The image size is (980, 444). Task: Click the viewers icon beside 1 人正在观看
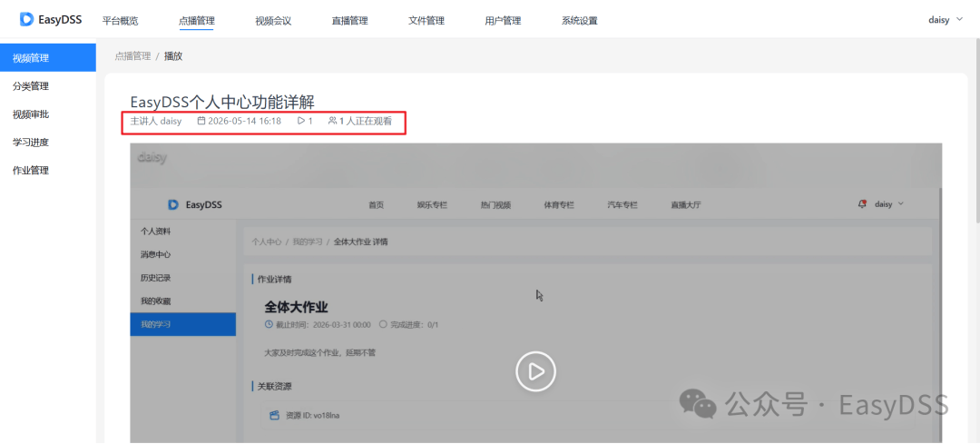coord(332,121)
